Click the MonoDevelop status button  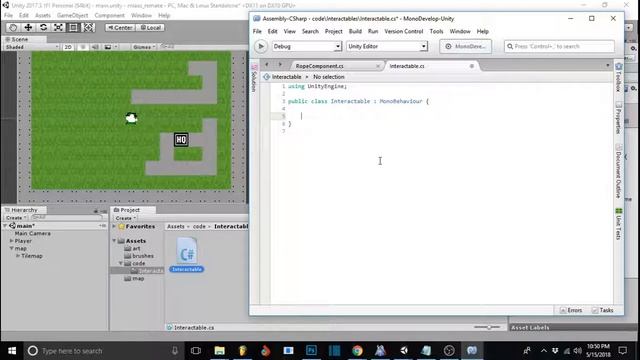click(x=465, y=47)
